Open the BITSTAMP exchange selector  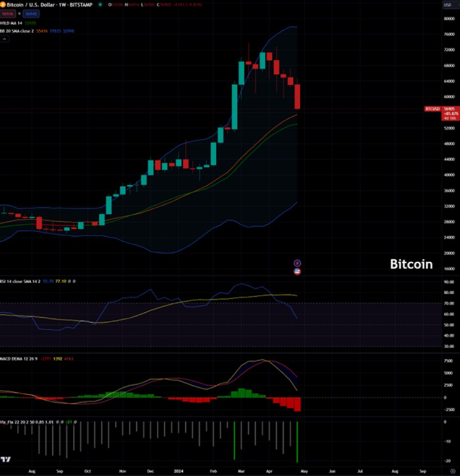pos(81,5)
